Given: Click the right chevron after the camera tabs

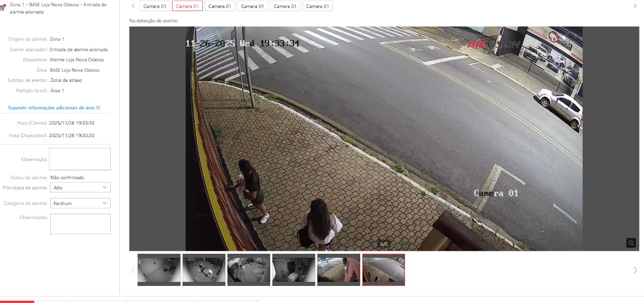Looking at the screenshot, I should click(x=635, y=6).
